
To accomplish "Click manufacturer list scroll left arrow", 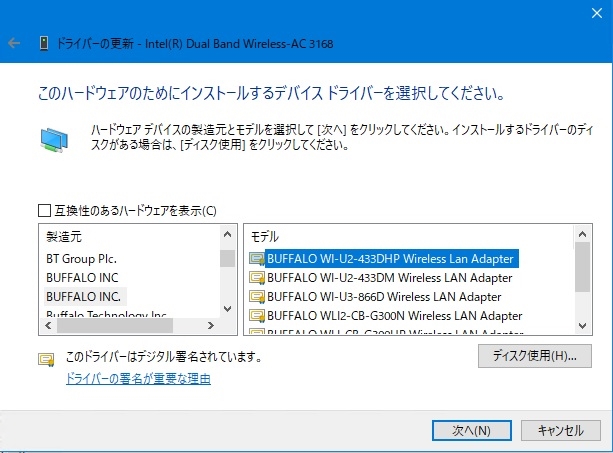I will (48, 326).
